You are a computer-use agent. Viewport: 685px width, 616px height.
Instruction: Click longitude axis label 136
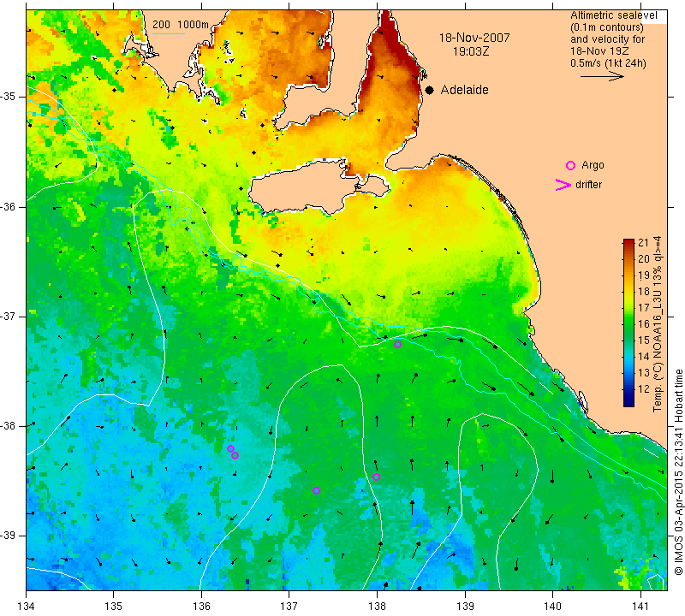(201, 607)
